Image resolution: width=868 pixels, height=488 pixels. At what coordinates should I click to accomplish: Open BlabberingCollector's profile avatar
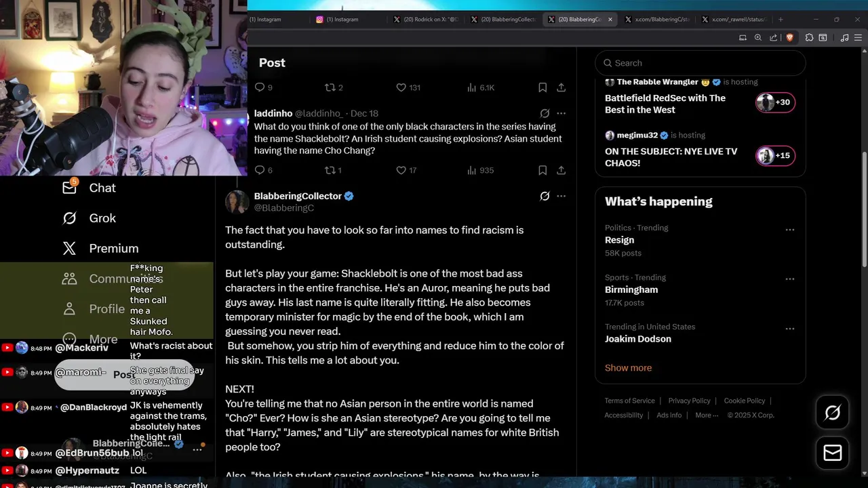(237, 202)
